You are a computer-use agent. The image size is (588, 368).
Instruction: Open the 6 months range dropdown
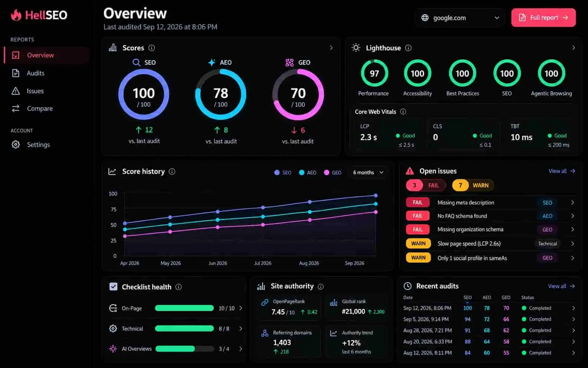pyautogui.click(x=368, y=172)
